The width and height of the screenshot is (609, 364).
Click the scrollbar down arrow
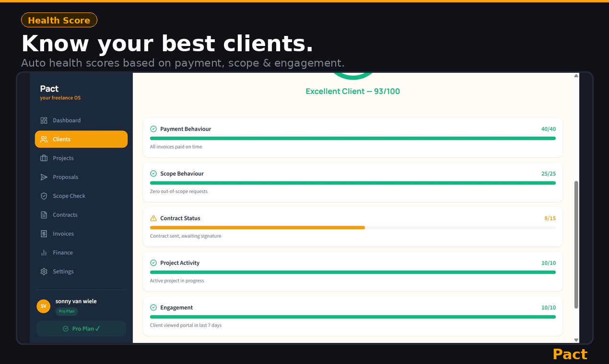click(576, 340)
